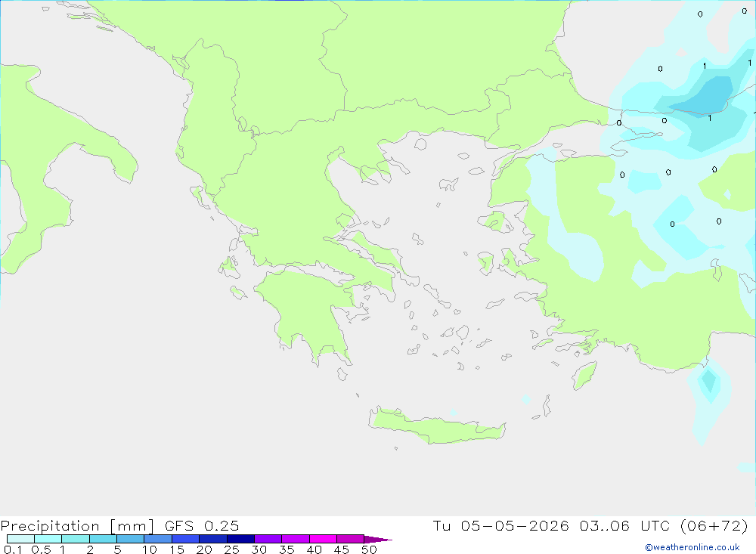Click the "20" legend scale label

[204, 549]
